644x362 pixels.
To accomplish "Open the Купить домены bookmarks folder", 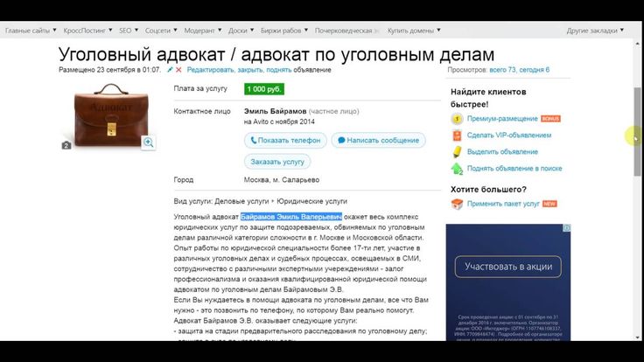I will (414, 31).
